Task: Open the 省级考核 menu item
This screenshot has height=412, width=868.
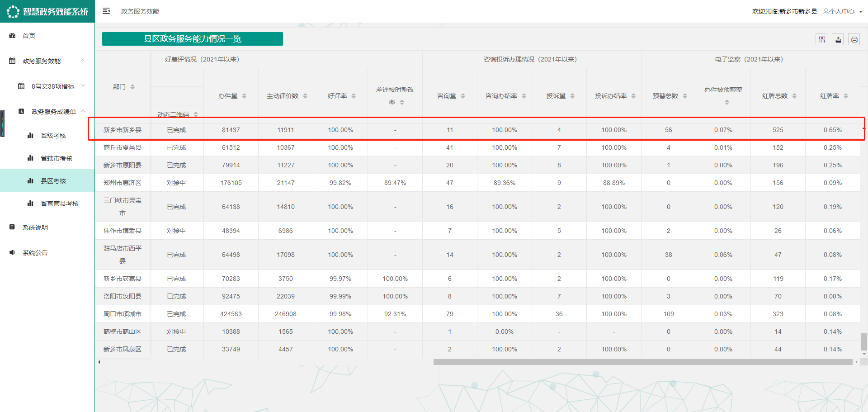Action: [x=53, y=136]
